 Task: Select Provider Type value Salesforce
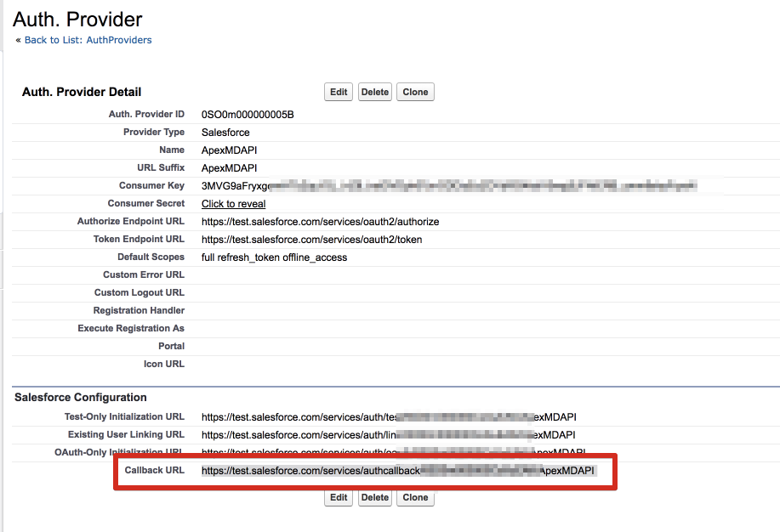point(225,133)
